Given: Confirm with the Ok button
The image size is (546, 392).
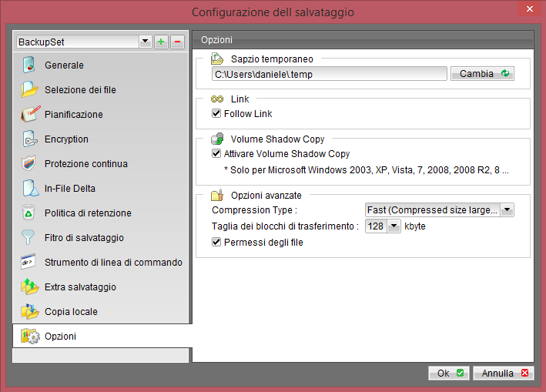Looking at the screenshot, I should coord(449,374).
